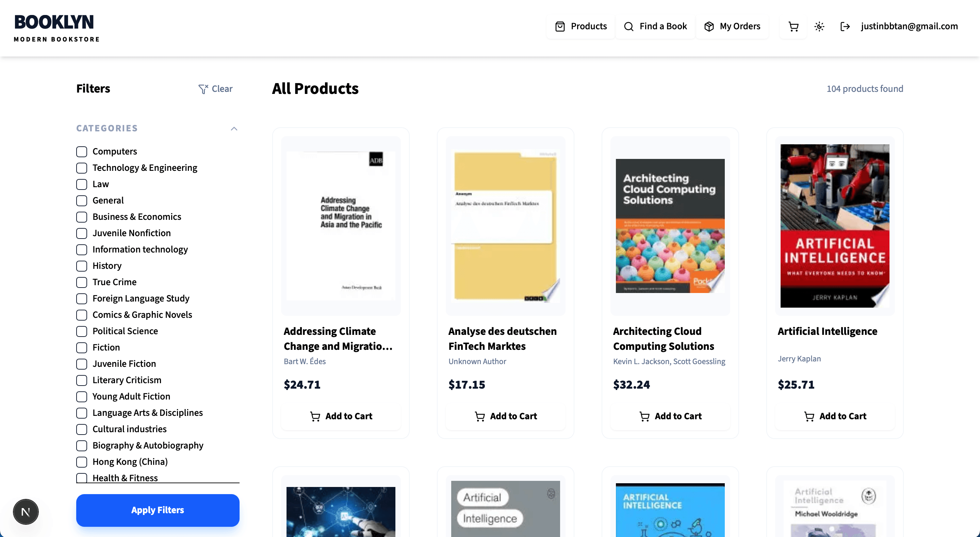Check the Computers category checkbox
Screen dimensions: 980x537
[x=81, y=151]
